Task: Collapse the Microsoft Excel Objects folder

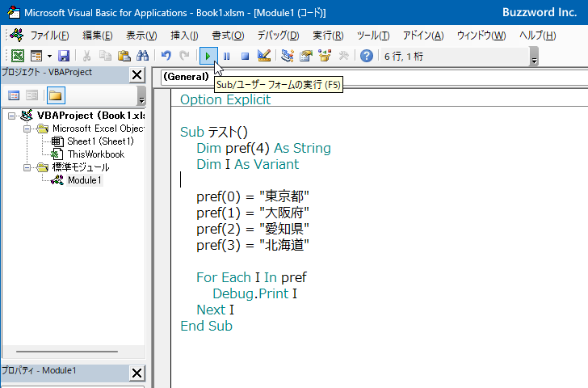Action: pos(27,129)
